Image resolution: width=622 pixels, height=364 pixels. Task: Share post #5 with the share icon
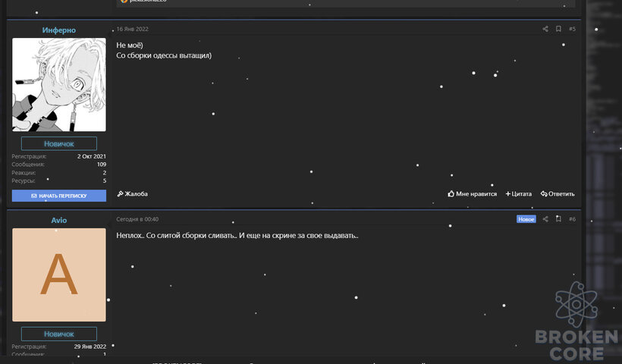[545, 29]
